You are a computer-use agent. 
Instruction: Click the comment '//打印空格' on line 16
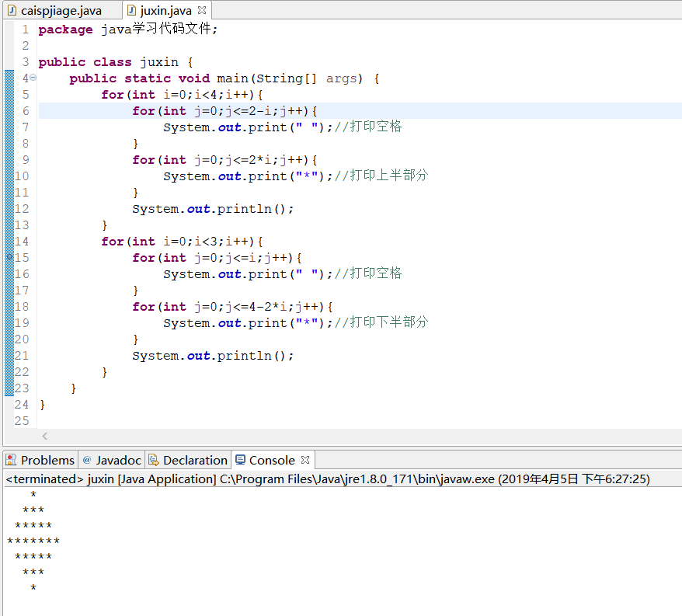point(368,273)
